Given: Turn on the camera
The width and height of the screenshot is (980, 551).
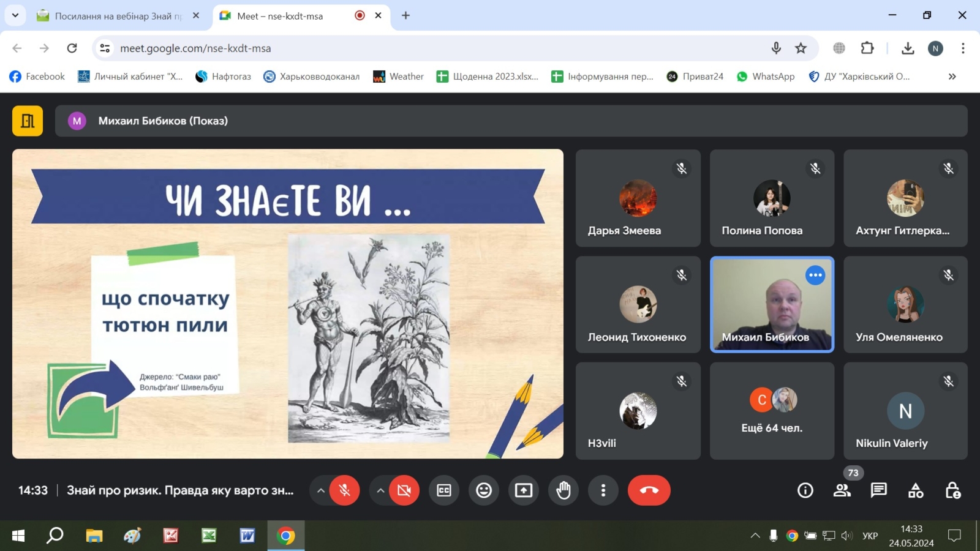Looking at the screenshot, I should [x=404, y=490].
